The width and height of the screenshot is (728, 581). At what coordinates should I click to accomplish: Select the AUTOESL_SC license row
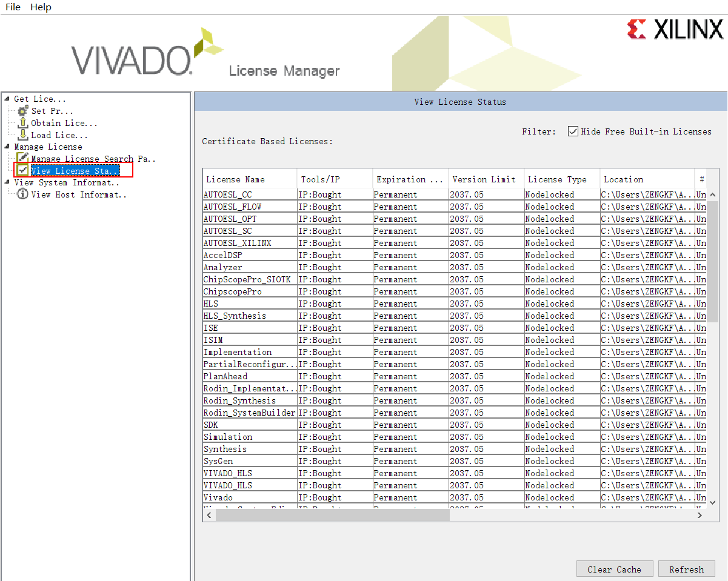coord(455,231)
